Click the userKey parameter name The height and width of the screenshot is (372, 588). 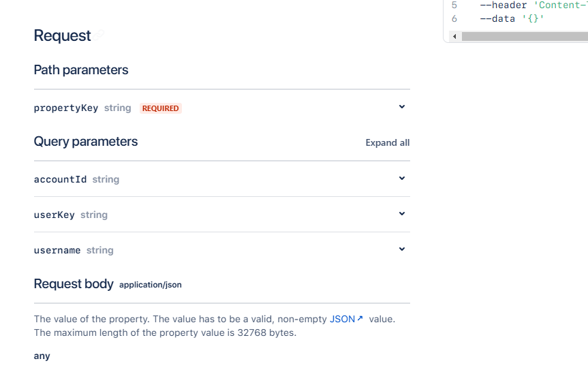[55, 215]
